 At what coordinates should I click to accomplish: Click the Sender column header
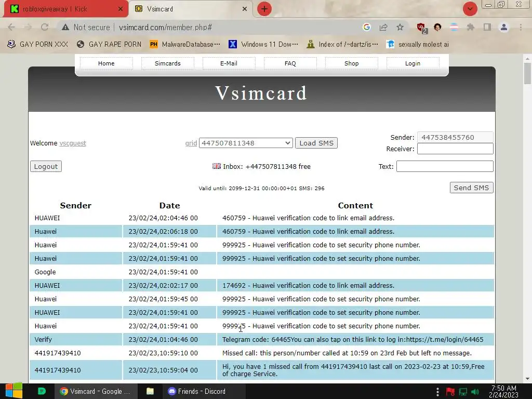(76, 205)
